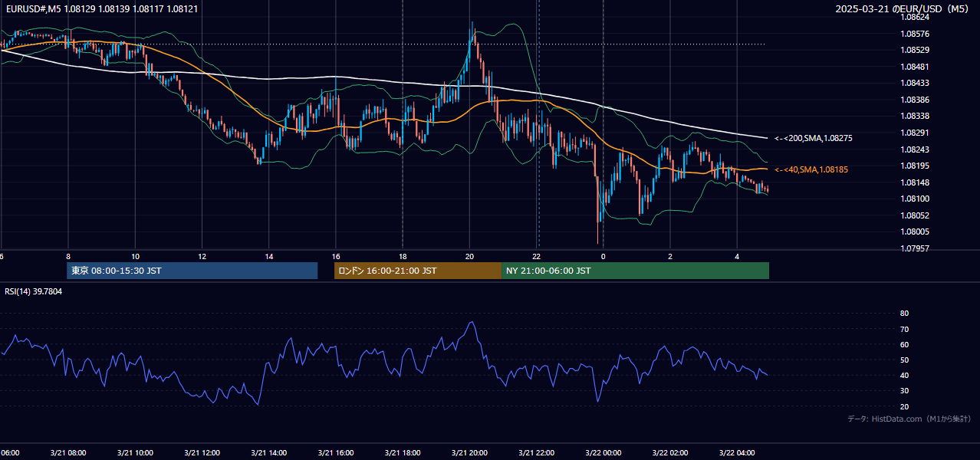Click price axis value 1.08100
Viewport: 980px width, 460px height.
point(915,199)
